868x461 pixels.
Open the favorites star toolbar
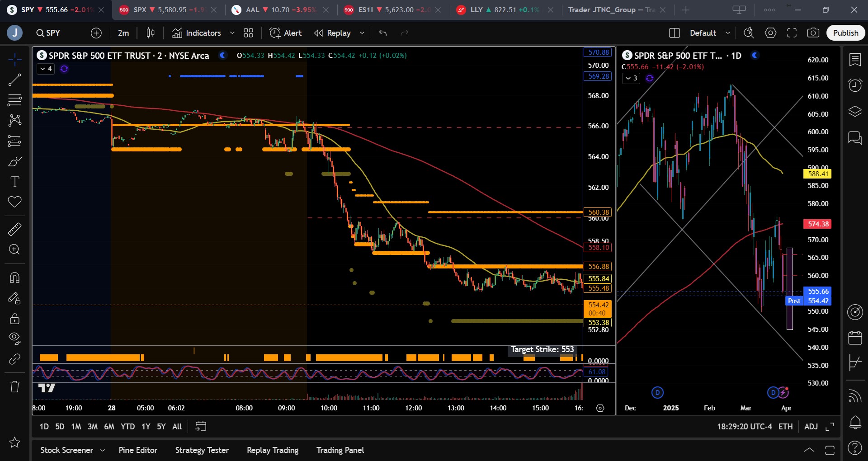(x=14, y=442)
